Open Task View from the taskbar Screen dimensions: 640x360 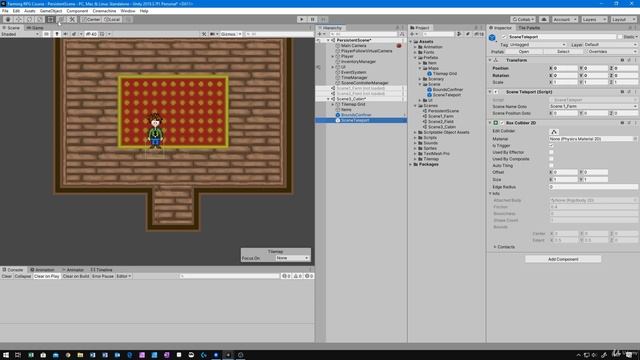pyautogui.click(x=18, y=355)
